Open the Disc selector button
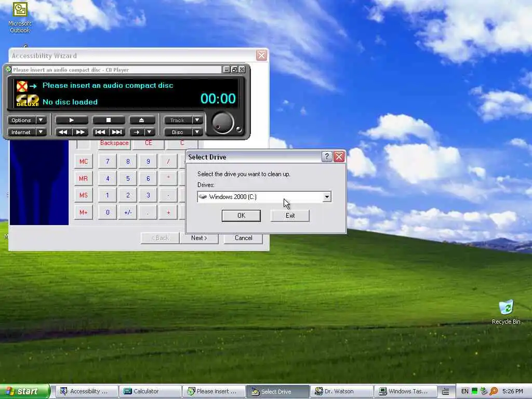This screenshot has height=399, width=532. [x=178, y=132]
